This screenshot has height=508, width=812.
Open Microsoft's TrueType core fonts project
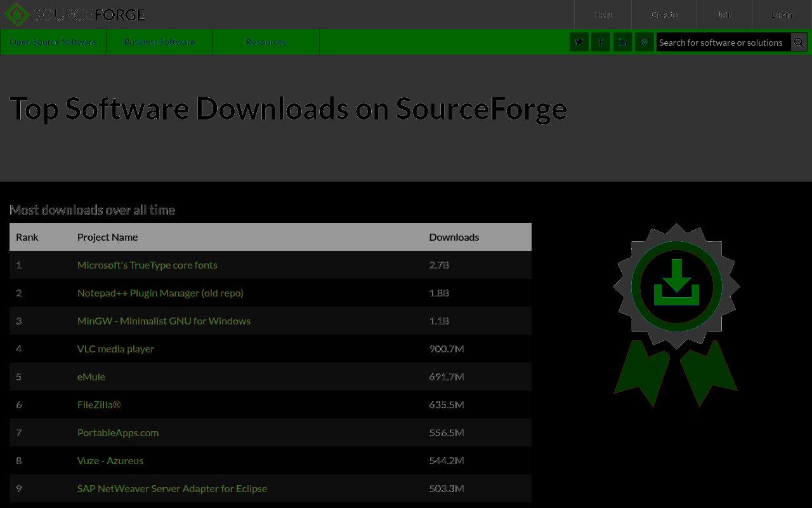coord(147,265)
